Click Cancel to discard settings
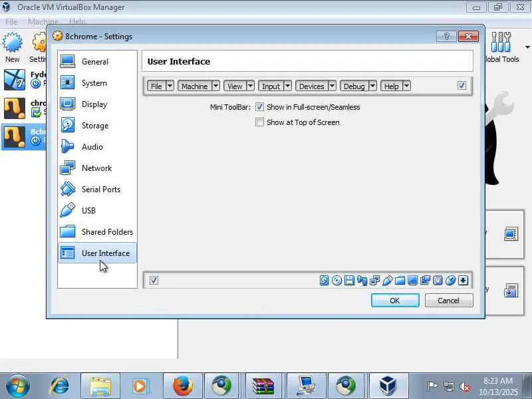This screenshot has width=532, height=399. pos(448,301)
